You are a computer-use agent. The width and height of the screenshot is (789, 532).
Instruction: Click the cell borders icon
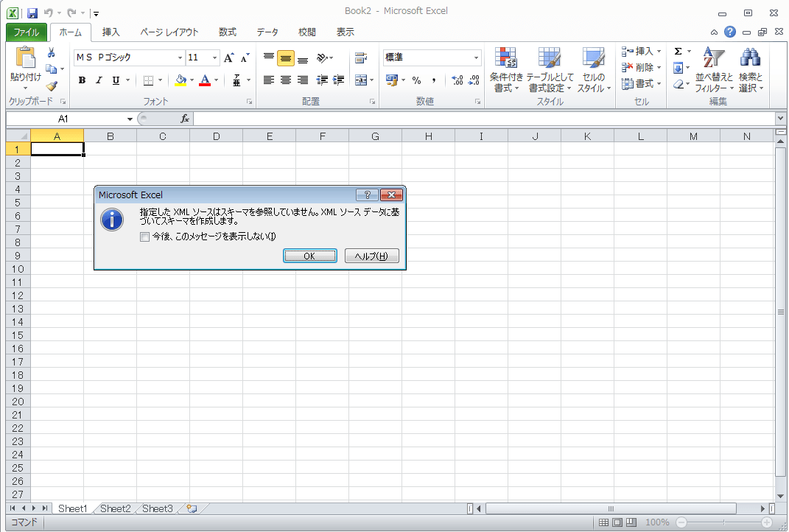coord(148,80)
